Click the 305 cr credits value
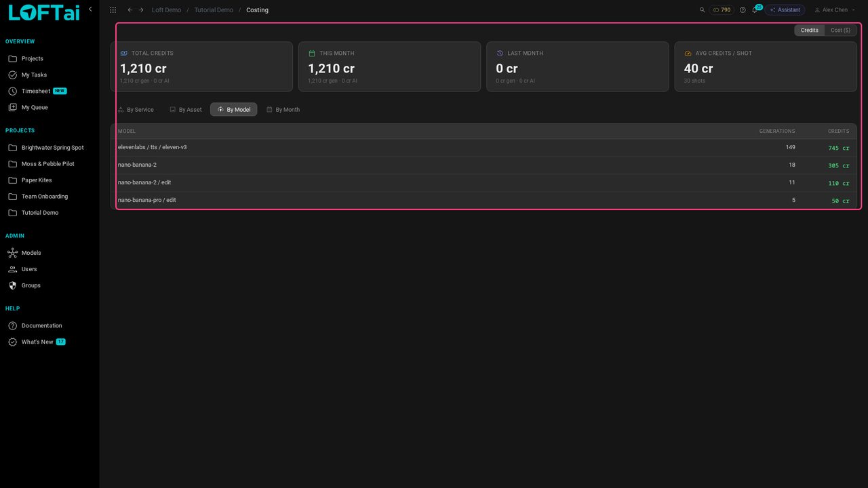Image resolution: width=868 pixels, height=488 pixels. click(838, 165)
